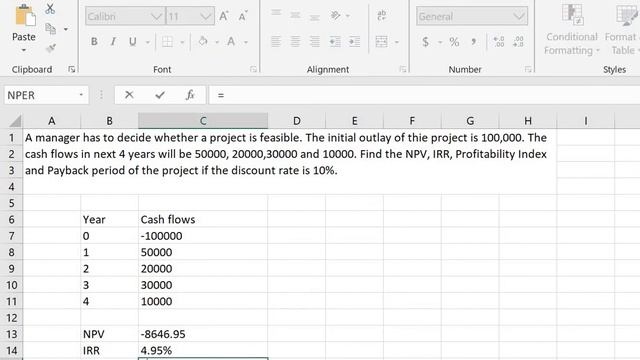Click Top Align icon
640x360 pixels.
tap(276, 14)
